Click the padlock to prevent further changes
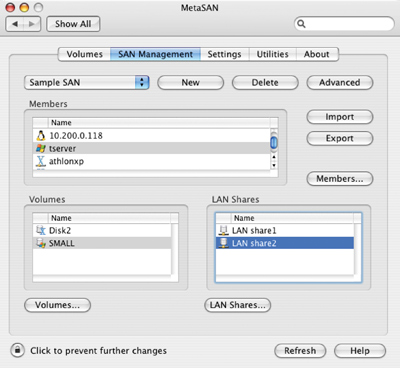 click(17, 350)
